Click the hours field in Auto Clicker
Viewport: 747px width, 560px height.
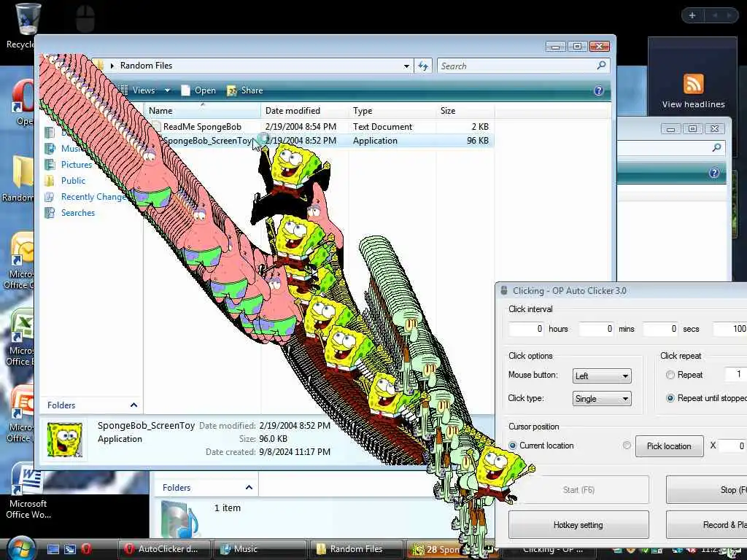[526, 329]
